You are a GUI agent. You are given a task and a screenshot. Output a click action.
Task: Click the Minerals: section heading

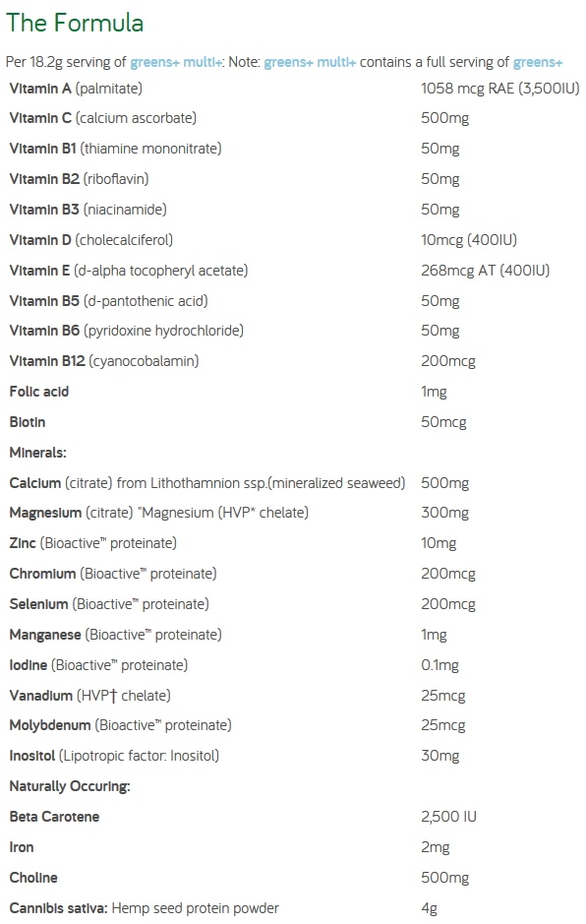[x=37, y=453]
